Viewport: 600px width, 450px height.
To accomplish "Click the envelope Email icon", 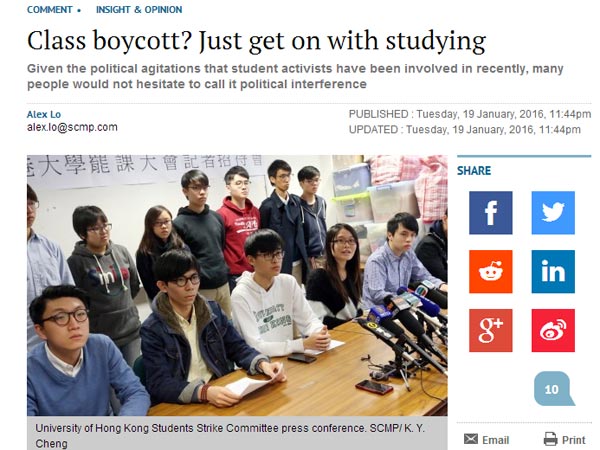I will click(471, 439).
